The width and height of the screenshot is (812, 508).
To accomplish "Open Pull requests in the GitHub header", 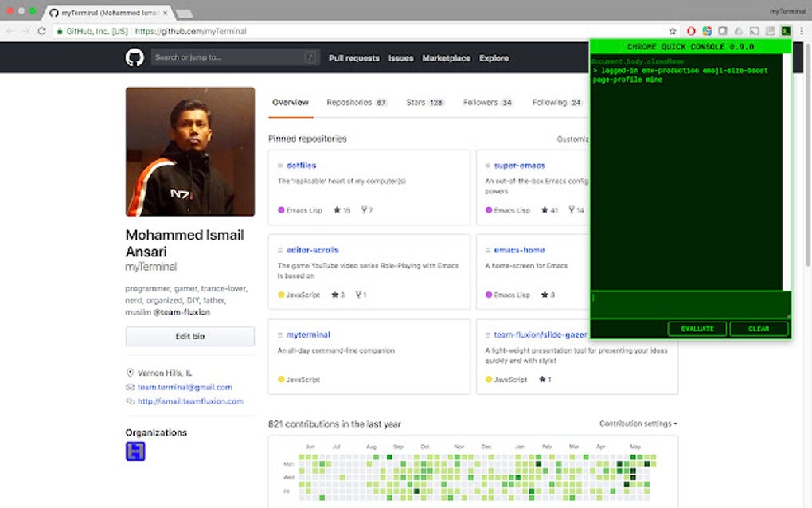I will tap(353, 58).
